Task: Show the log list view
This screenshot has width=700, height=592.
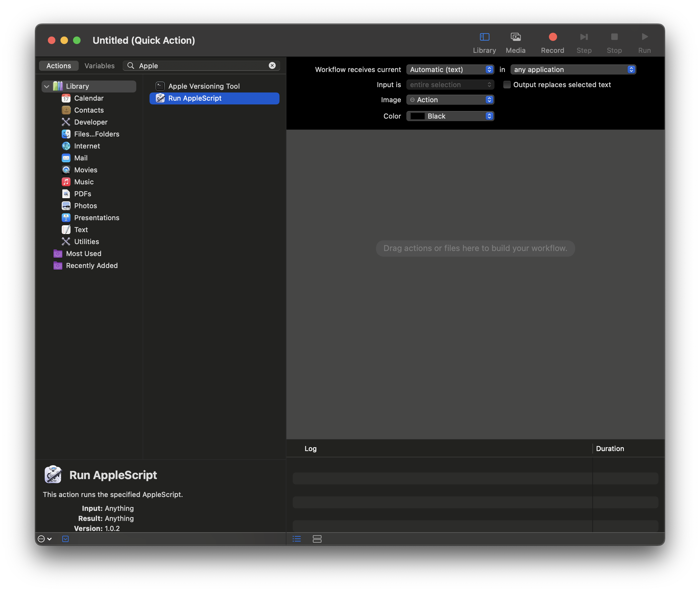Action: 297,539
